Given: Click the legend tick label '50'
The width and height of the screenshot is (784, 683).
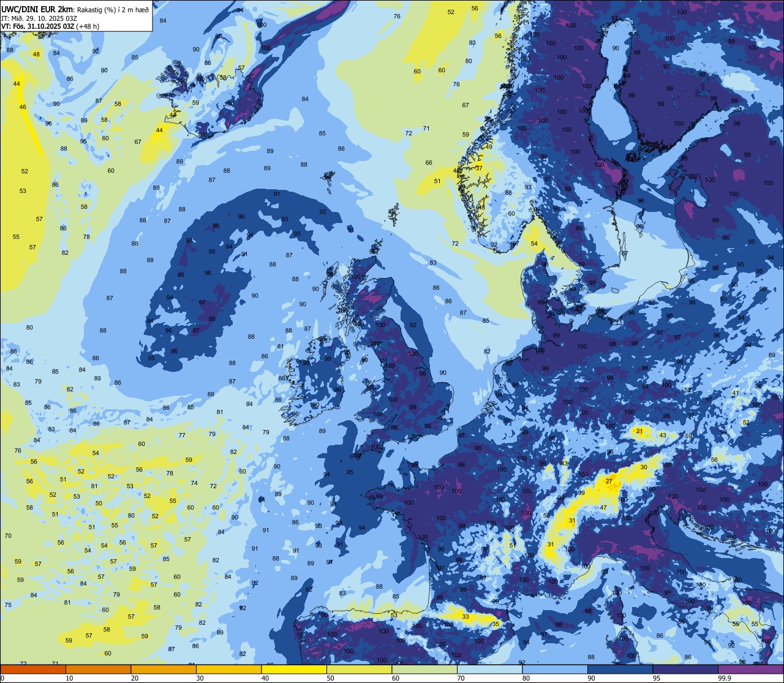Looking at the screenshot, I should (x=330, y=678).
